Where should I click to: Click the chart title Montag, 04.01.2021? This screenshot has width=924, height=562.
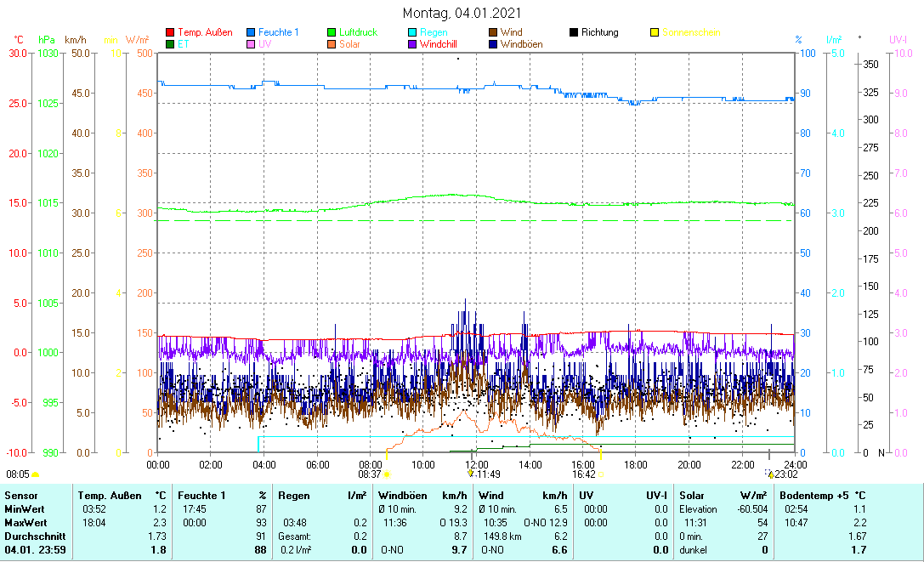pyautogui.click(x=462, y=14)
